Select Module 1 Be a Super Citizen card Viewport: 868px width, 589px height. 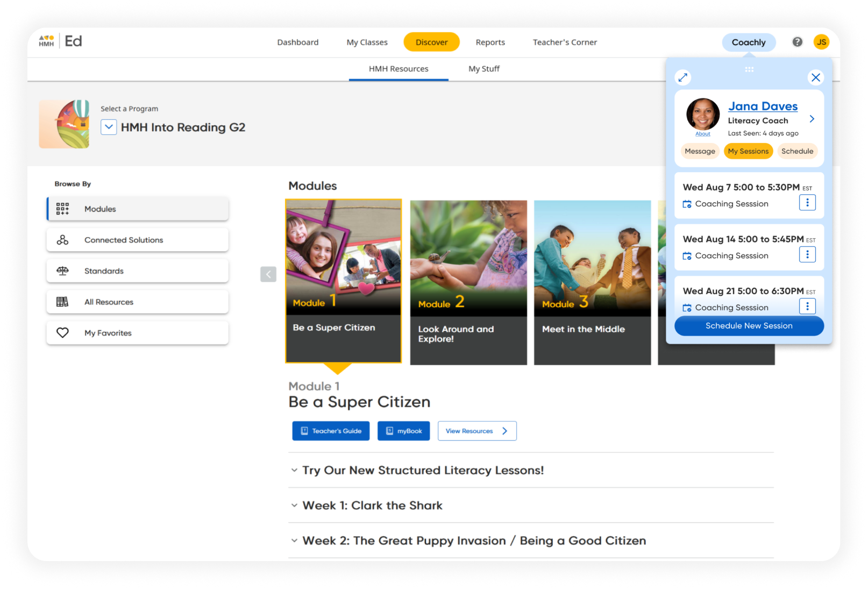pos(344,281)
